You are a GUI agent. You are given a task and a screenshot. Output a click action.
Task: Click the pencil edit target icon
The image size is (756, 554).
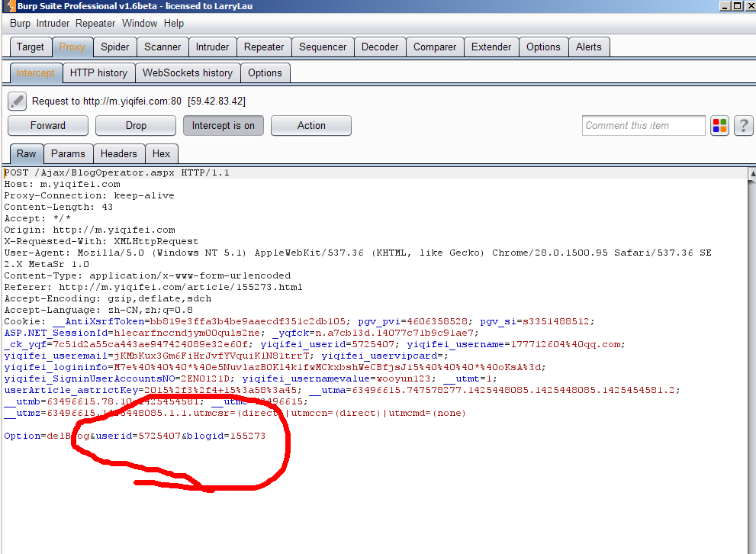pyautogui.click(x=17, y=101)
